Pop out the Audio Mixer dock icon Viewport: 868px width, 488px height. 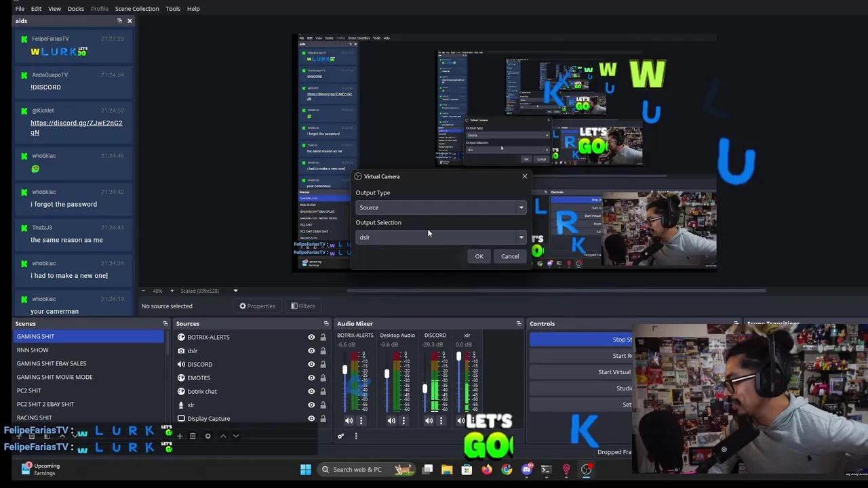[x=519, y=323]
